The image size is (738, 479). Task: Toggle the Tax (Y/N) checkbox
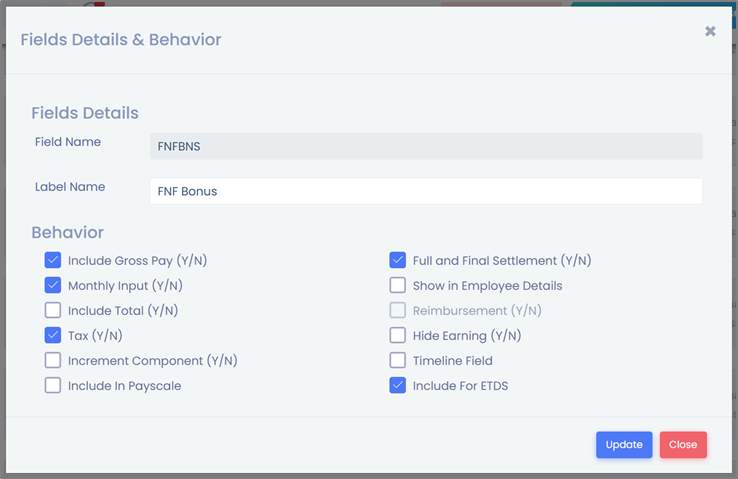tap(53, 336)
